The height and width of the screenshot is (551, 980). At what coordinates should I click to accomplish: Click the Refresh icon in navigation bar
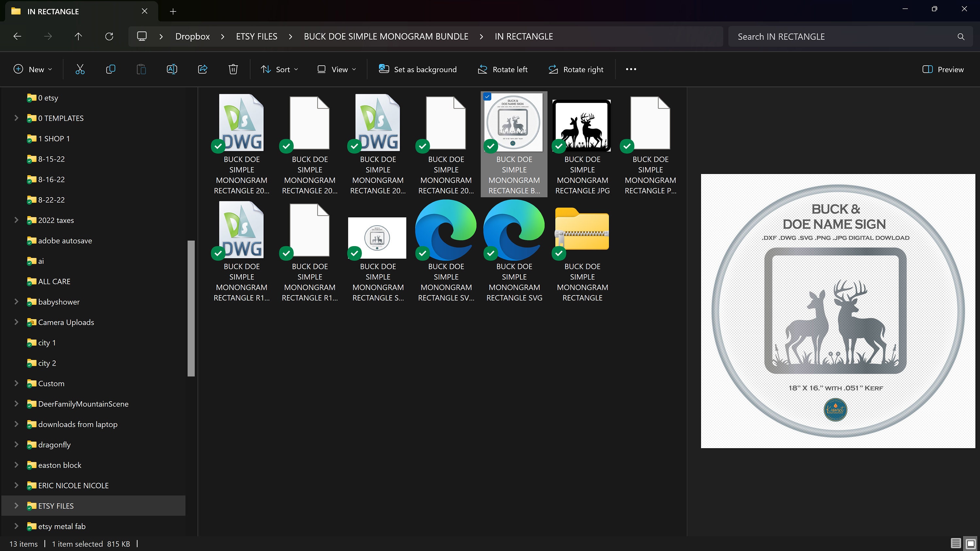pyautogui.click(x=109, y=37)
